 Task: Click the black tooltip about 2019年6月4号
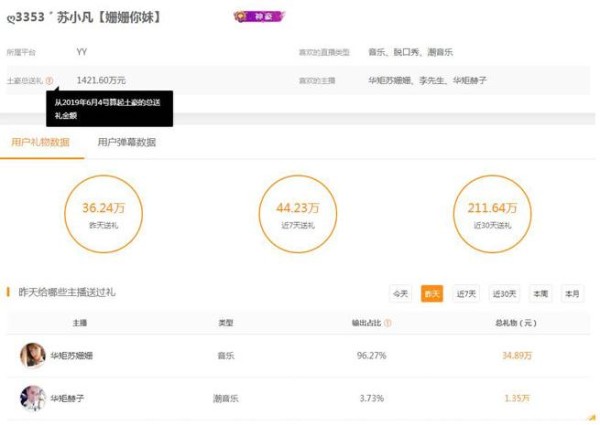[109, 109]
